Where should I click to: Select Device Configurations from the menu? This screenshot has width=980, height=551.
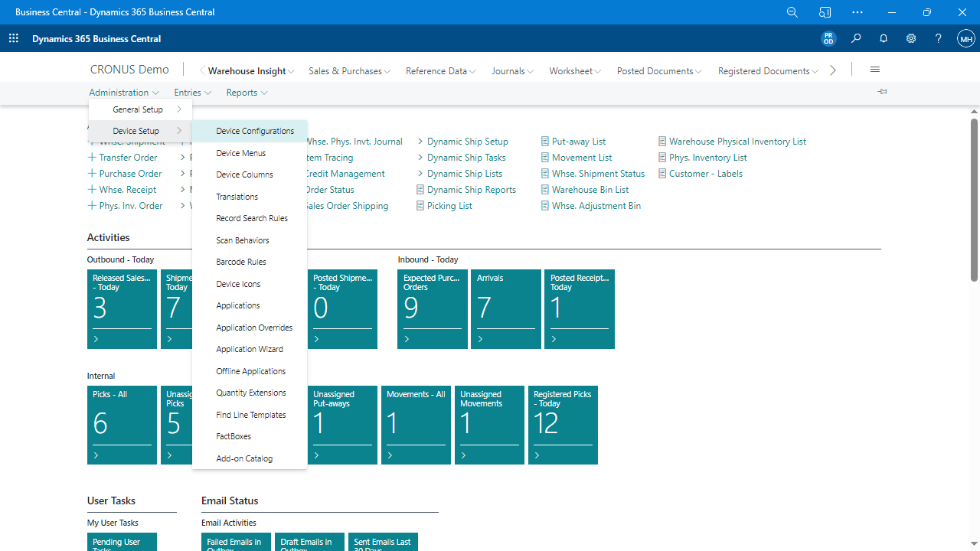click(x=254, y=130)
